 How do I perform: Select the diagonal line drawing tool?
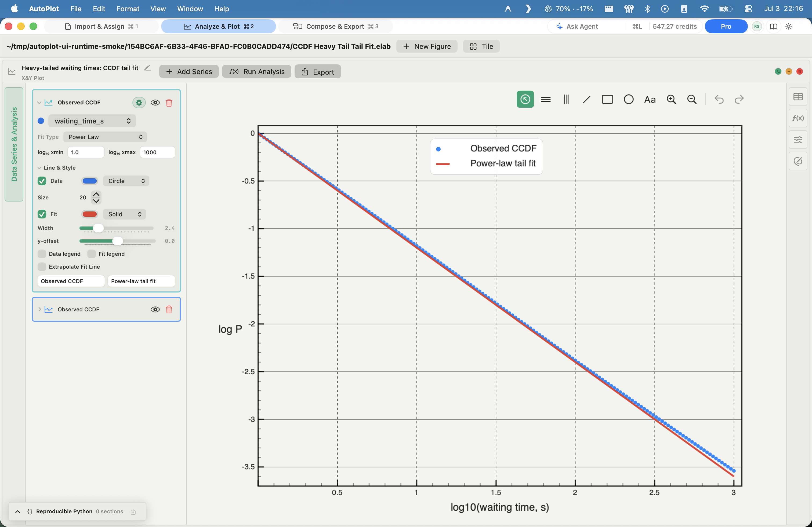click(586, 99)
